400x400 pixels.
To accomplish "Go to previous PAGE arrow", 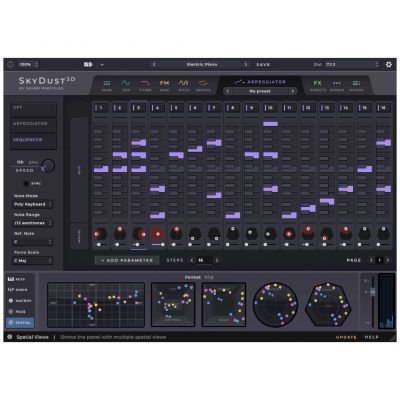I will click(x=371, y=260).
